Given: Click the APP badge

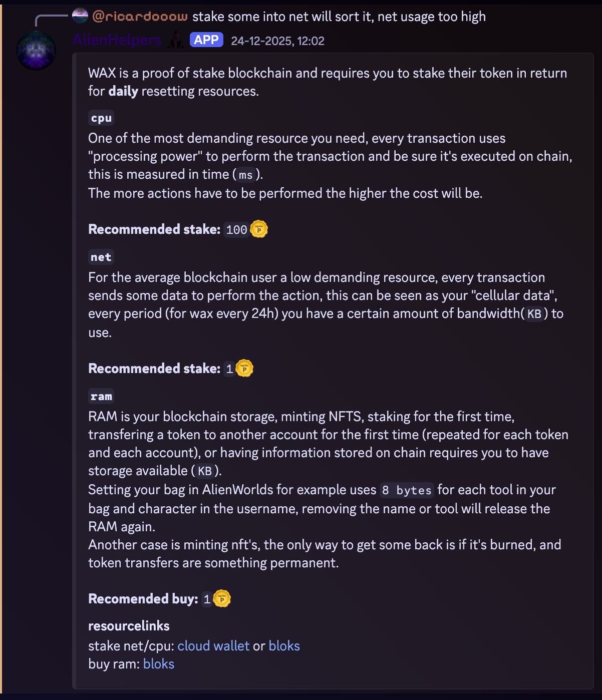Looking at the screenshot, I should point(206,40).
